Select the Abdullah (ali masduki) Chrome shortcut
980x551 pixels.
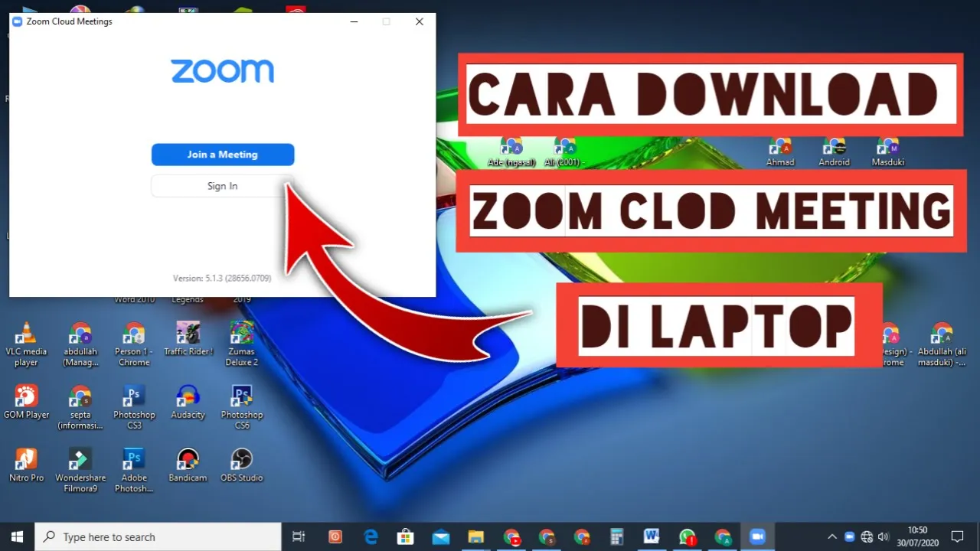pos(942,344)
